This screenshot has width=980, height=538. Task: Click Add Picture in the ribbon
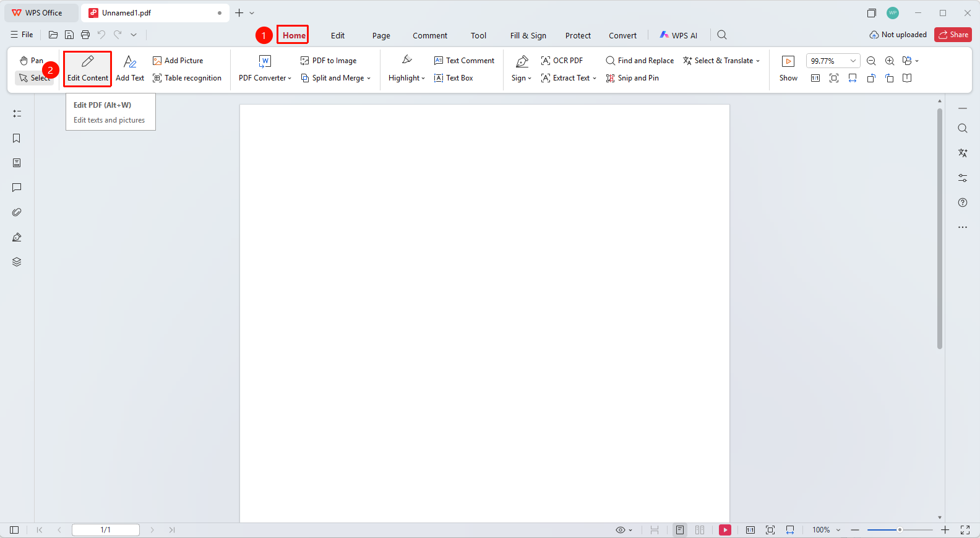point(178,61)
